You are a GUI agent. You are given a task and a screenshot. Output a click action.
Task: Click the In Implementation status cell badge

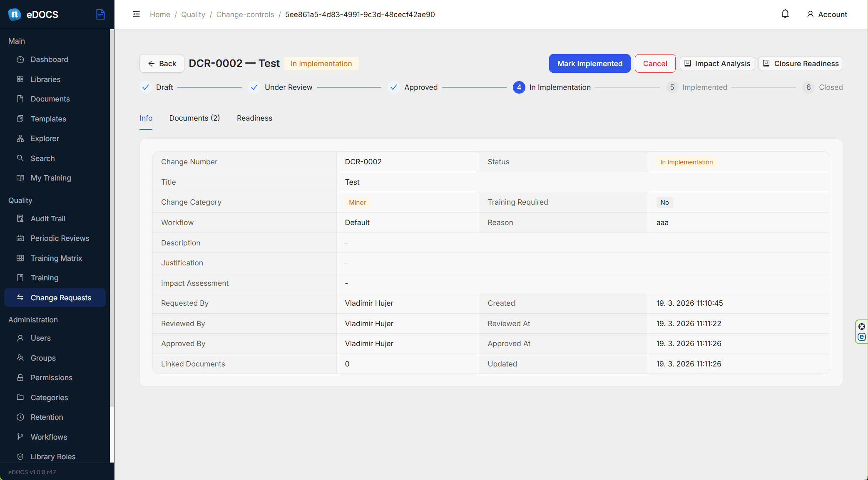coord(686,162)
